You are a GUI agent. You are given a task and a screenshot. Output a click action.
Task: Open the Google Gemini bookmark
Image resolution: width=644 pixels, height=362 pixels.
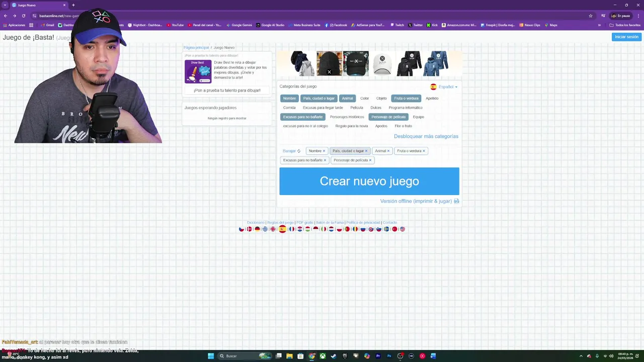[x=239, y=25]
